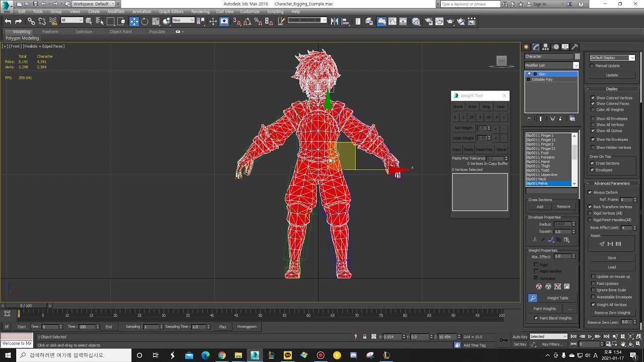Switch to the Freeform ribbon tab
Screen dimensions: 644x362
pyautogui.click(x=50, y=32)
